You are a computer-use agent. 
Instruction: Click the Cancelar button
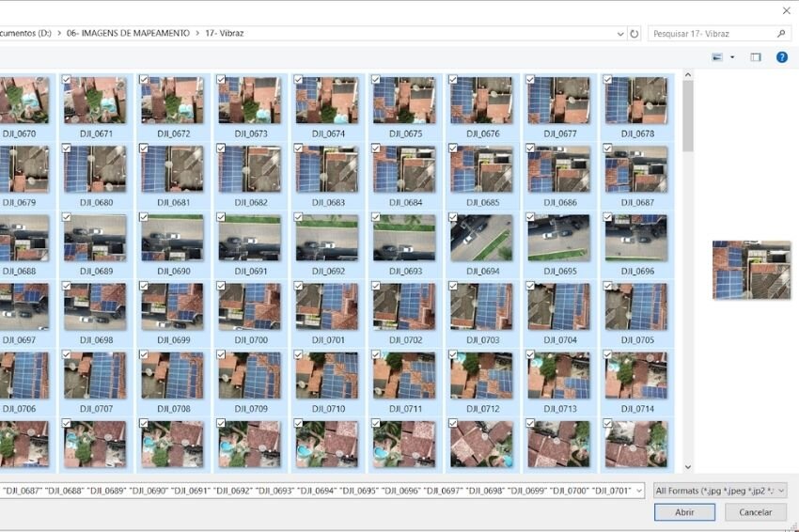755,512
